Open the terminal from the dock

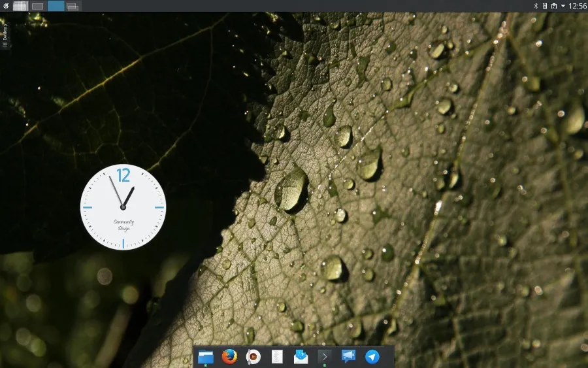(324, 356)
